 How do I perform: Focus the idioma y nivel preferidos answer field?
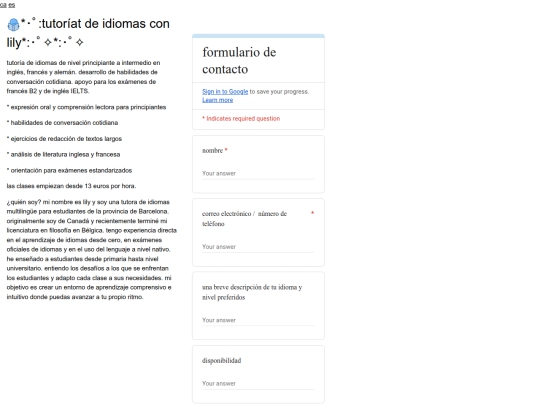click(x=258, y=320)
